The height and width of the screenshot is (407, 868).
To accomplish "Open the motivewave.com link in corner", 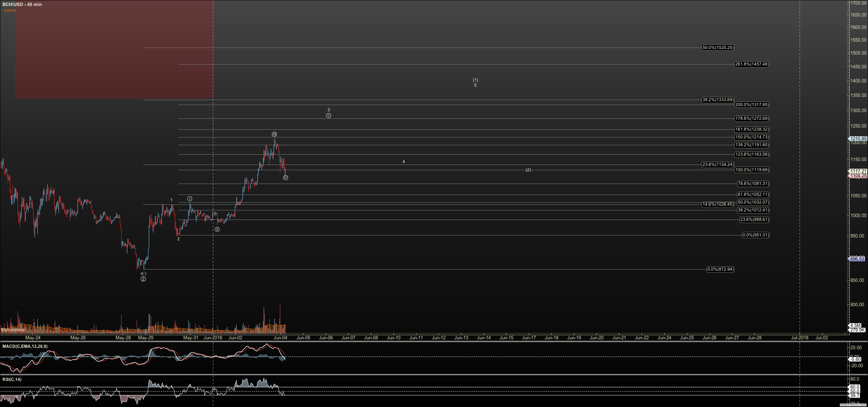I will click(x=853, y=405).
